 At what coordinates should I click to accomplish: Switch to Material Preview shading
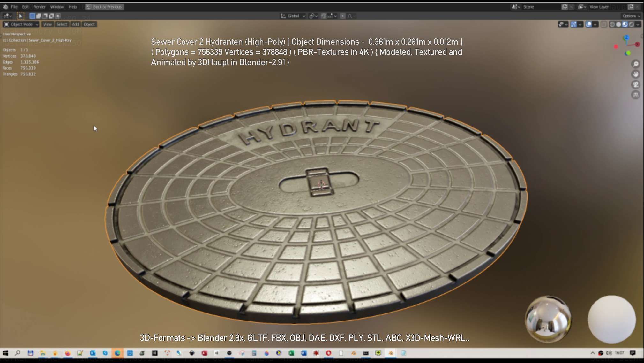click(625, 24)
